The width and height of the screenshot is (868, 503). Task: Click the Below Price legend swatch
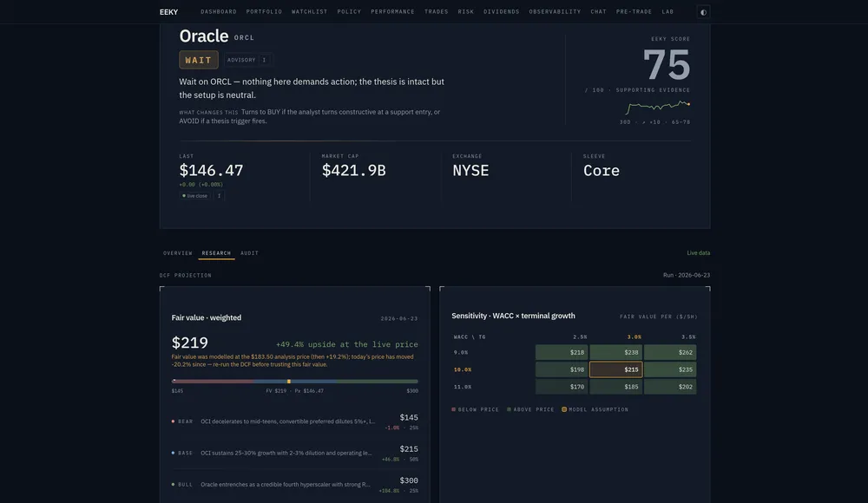tap(454, 409)
